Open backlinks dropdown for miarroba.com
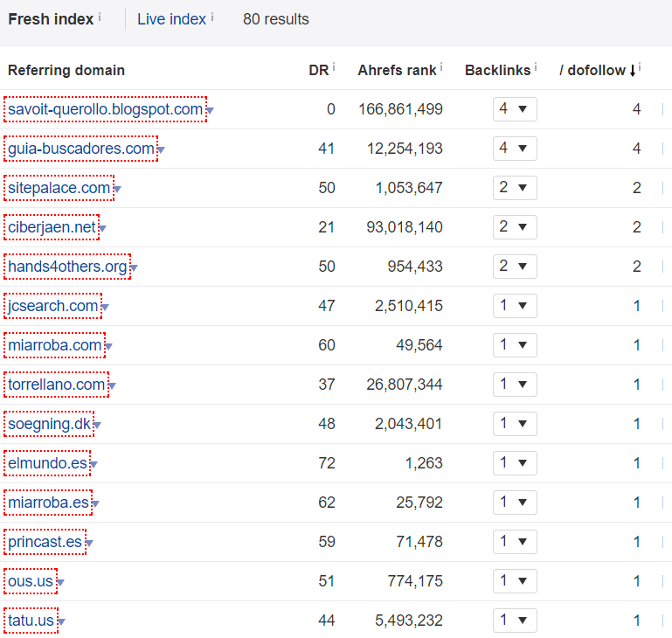Viewport: 672px width, 638px height. [x=515, y=345]
